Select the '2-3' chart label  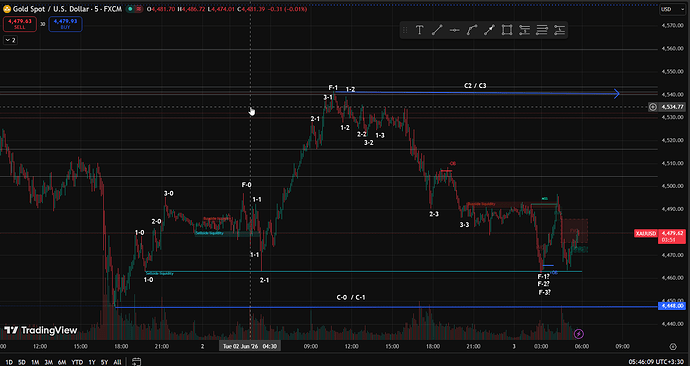(x=434, y=214)
